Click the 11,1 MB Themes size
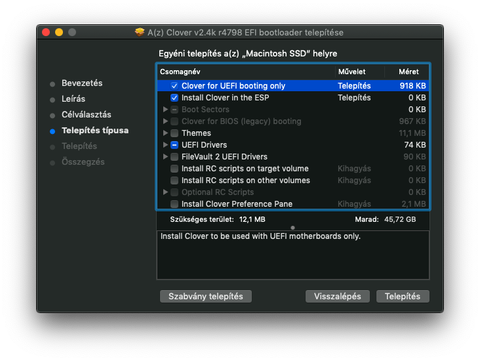 click(412, 133)
